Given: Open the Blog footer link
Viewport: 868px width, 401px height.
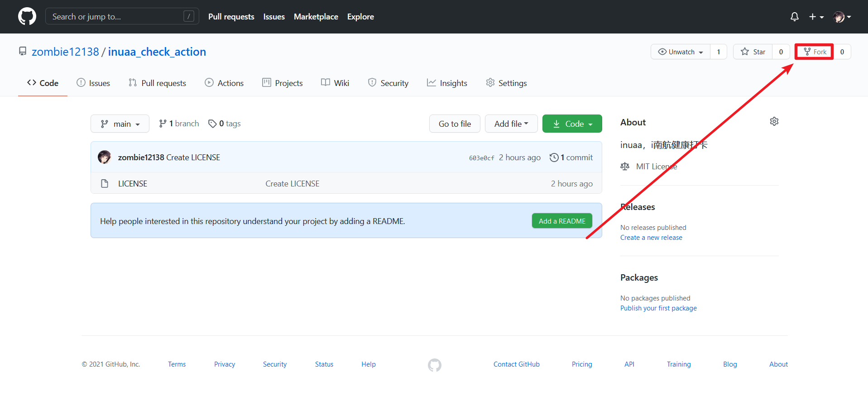Looking at the screenshot, I should click(x=730, y=364).
